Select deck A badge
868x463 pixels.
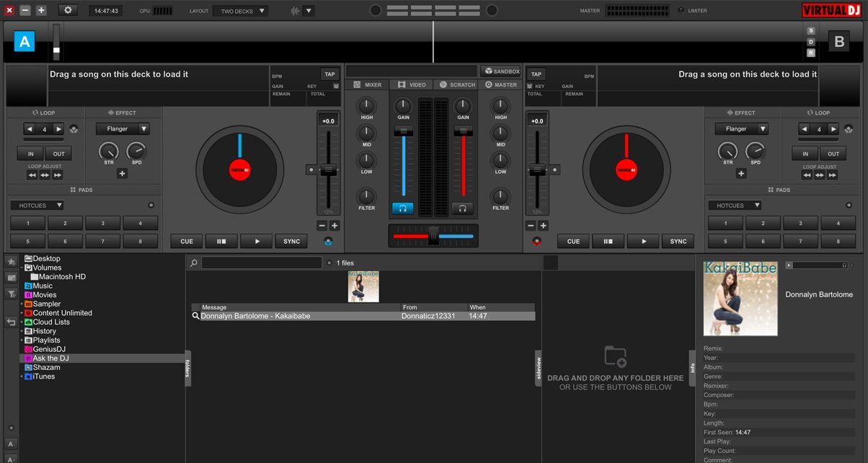click(x=25, y=41)
